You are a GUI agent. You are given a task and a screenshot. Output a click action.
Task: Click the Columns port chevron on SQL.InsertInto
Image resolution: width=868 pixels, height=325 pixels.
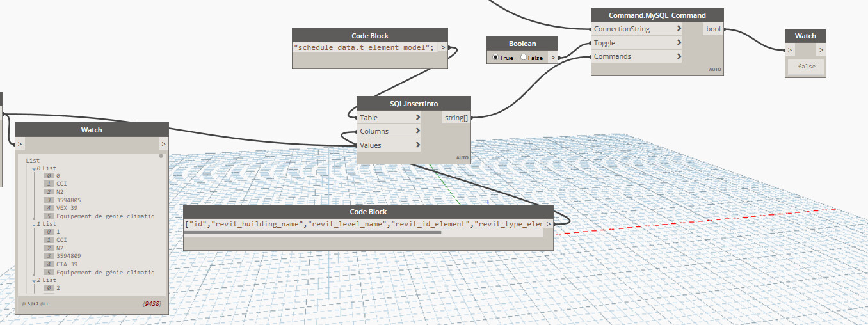417,131
